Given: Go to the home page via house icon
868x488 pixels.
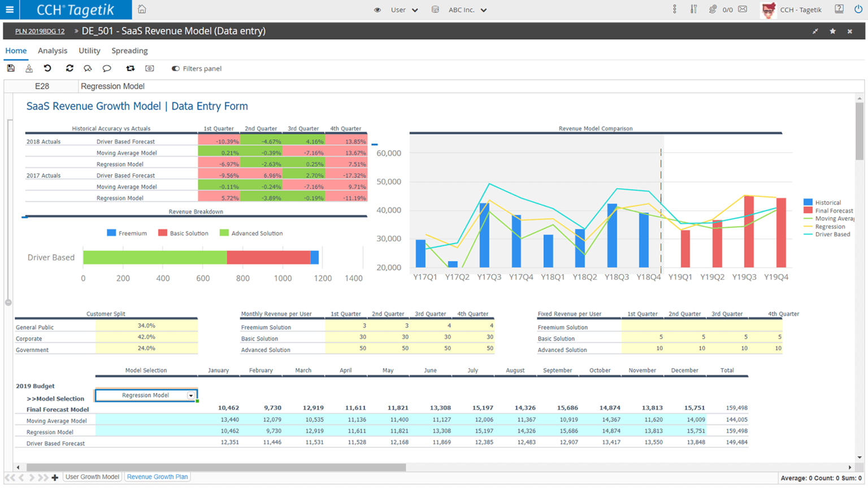Looking at the screenshot, I should click(x=142, y=9).
